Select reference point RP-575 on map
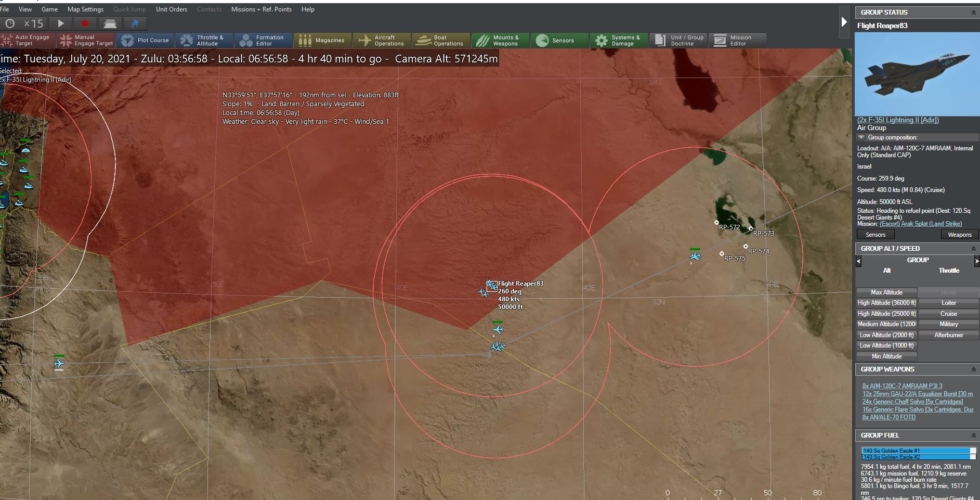This screenshot has width=980, height=500. tap(722, 254)
